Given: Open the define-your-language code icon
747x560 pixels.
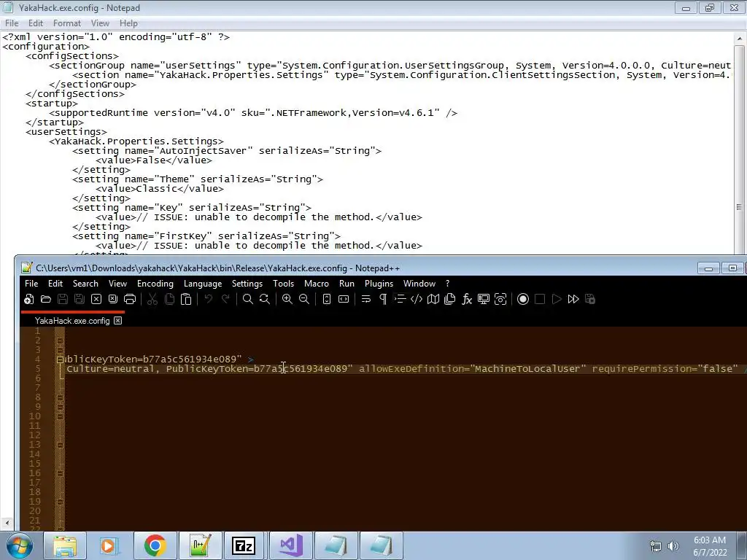Looking at the screenshot, I should [x=417, y=299].
